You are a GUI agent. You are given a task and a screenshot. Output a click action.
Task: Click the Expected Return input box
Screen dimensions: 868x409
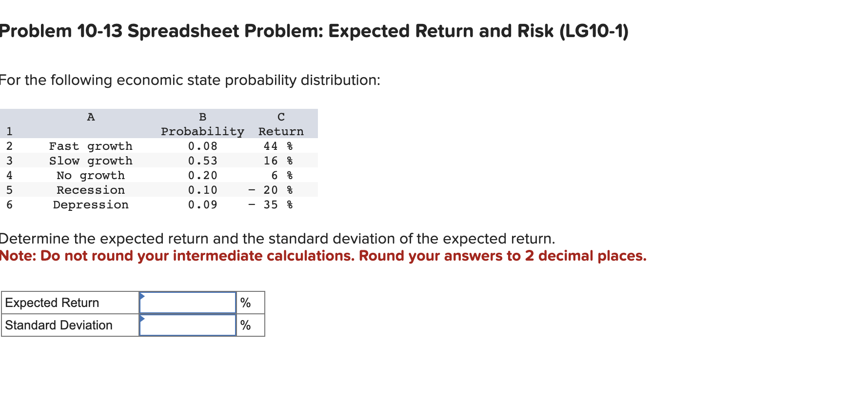pyautogui.click(x=188, y=303)
